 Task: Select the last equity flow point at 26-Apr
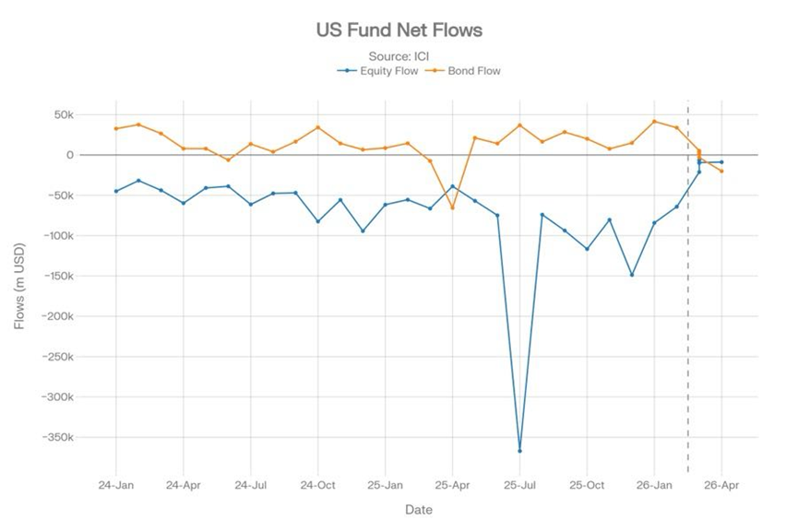(x=721, y=162)
